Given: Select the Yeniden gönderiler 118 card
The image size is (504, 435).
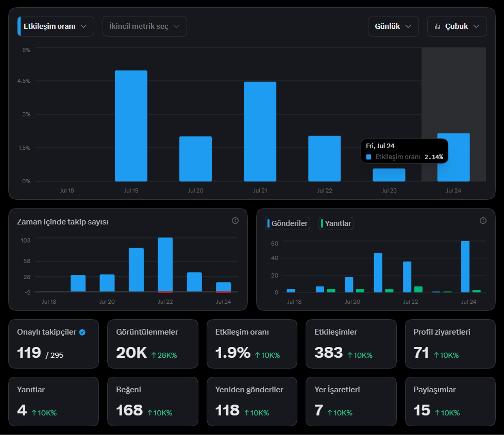Looking at the screenshot, I should click(x=251, y=402).
